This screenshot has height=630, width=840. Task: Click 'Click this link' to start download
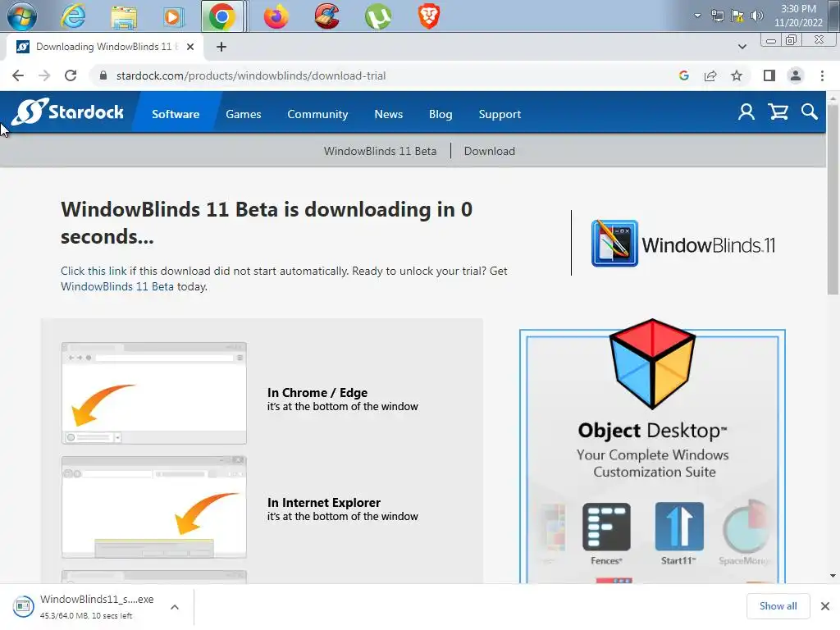click(x=94, y=271)
